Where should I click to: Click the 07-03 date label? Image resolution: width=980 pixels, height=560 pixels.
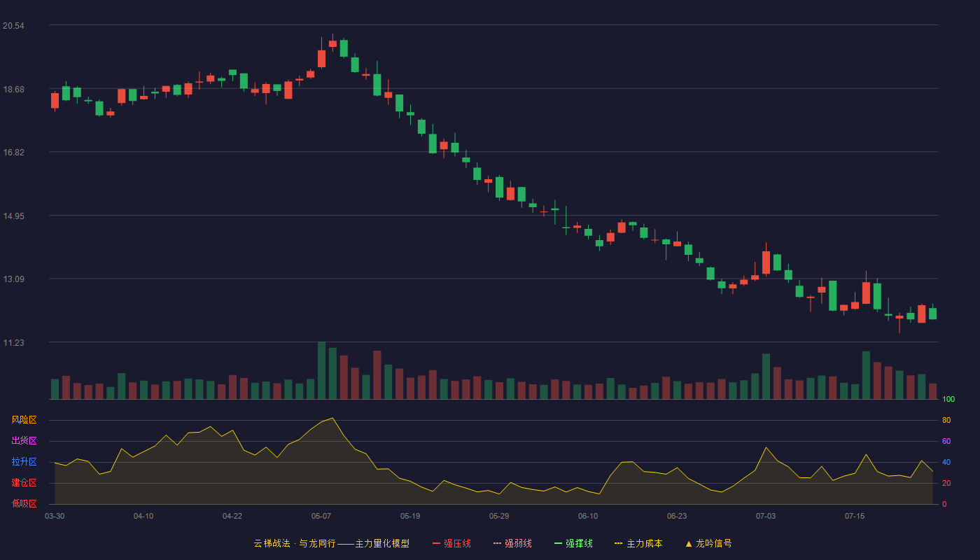766,516
